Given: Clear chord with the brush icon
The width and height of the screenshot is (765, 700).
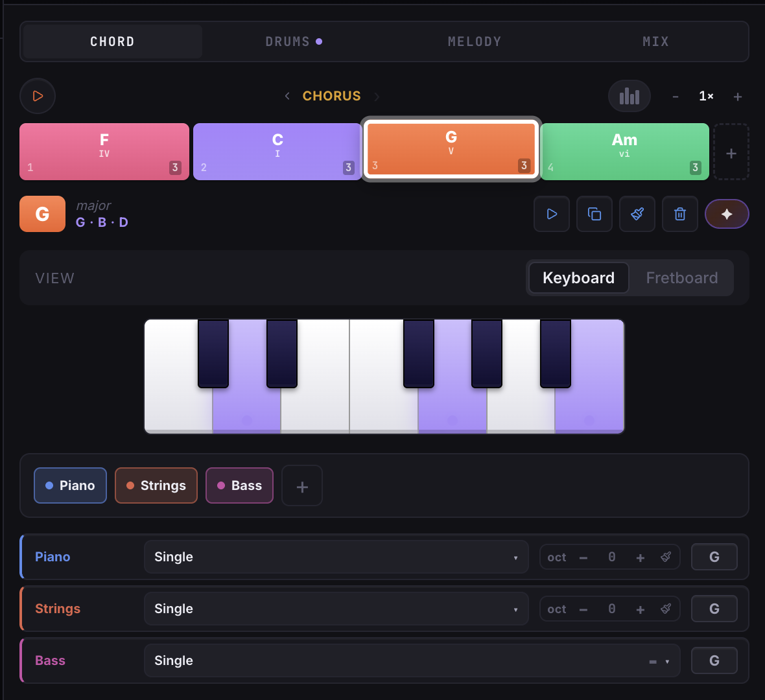Looking at the screenshot, I should point(637,214).
